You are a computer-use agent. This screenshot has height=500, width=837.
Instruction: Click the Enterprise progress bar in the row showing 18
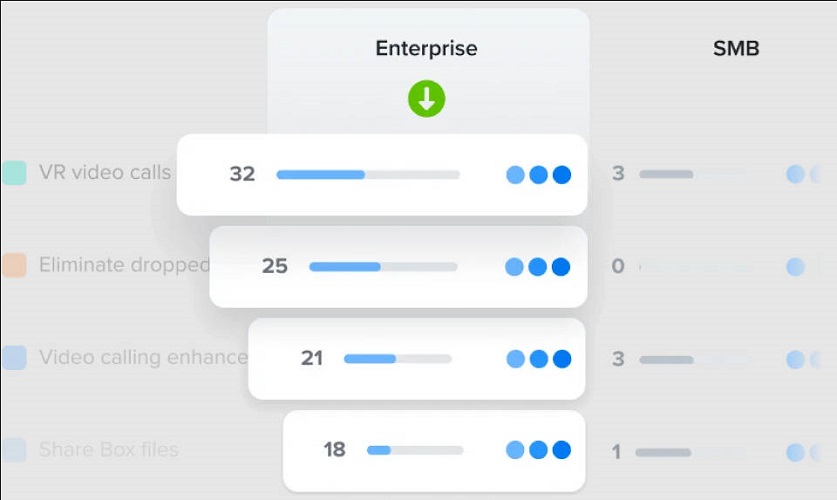click(415, 450)
